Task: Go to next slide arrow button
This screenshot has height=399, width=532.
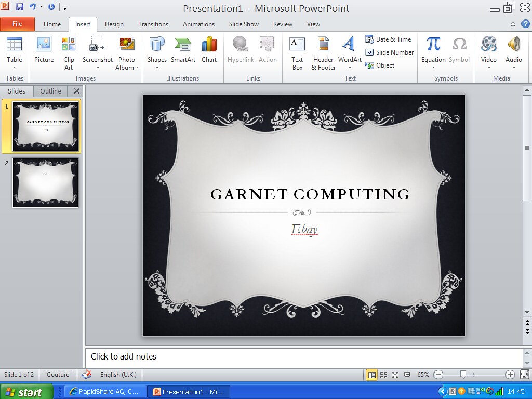Action: click(x=527, y=331)
